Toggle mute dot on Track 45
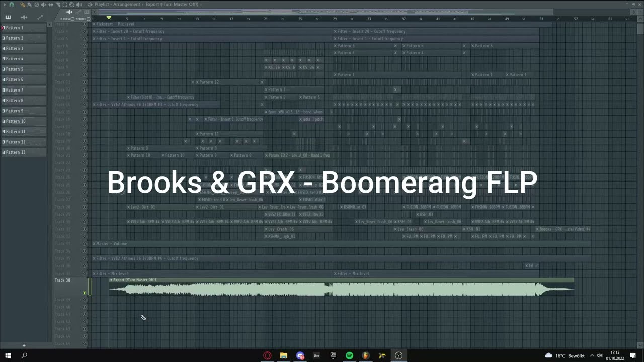 tap(84, 343)
